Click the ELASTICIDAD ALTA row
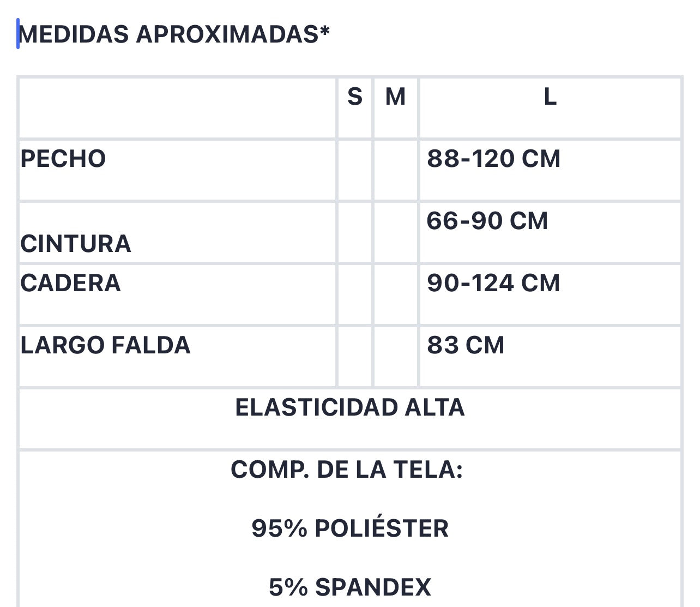This screenshot has width=700, height=607. pos(350,419)
